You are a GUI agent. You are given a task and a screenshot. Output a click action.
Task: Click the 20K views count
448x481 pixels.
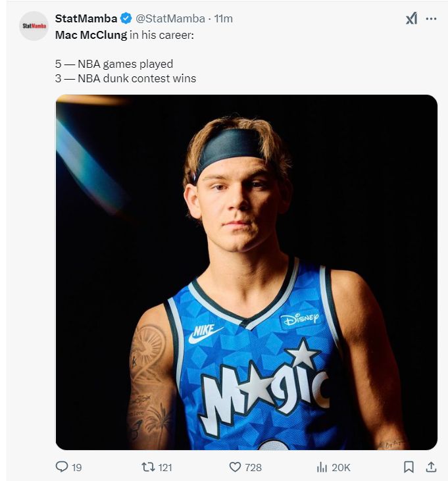coord(341,467)
